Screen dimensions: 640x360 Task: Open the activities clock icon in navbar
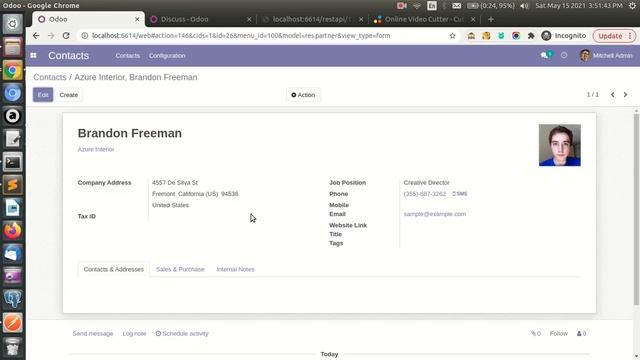point(564,55)
